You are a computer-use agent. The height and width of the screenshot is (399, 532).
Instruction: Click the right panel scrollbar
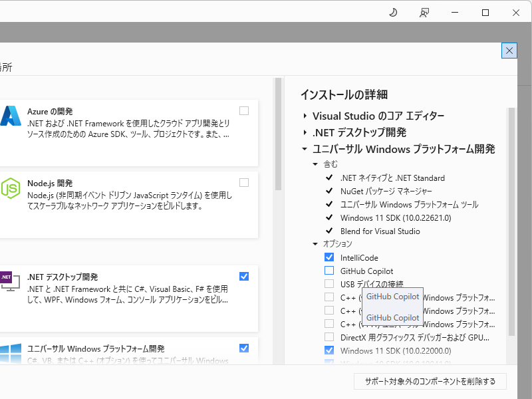tap(511, 199)
